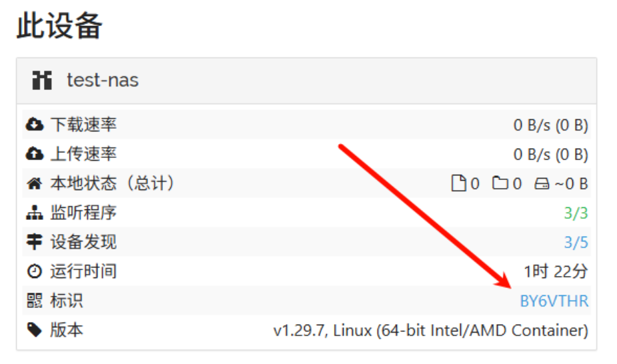Click the disk size drive icon
Viewport: 617px width, 364px height.
(542, 183)
